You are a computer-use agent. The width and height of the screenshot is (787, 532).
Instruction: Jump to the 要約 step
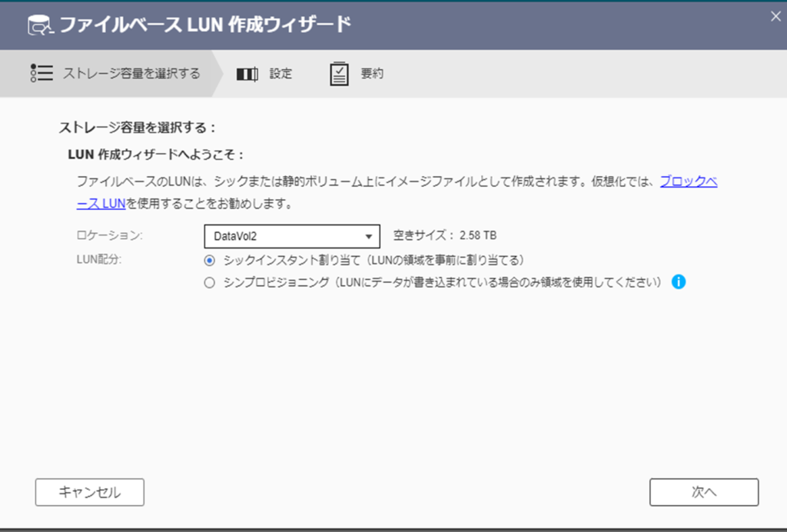click(372, 74)
